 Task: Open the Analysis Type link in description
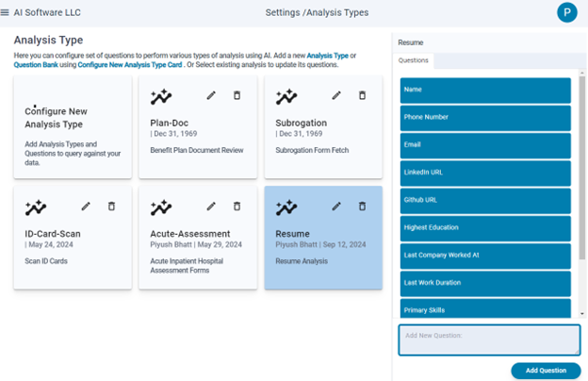pyautogui.click(x=327, y=56)
